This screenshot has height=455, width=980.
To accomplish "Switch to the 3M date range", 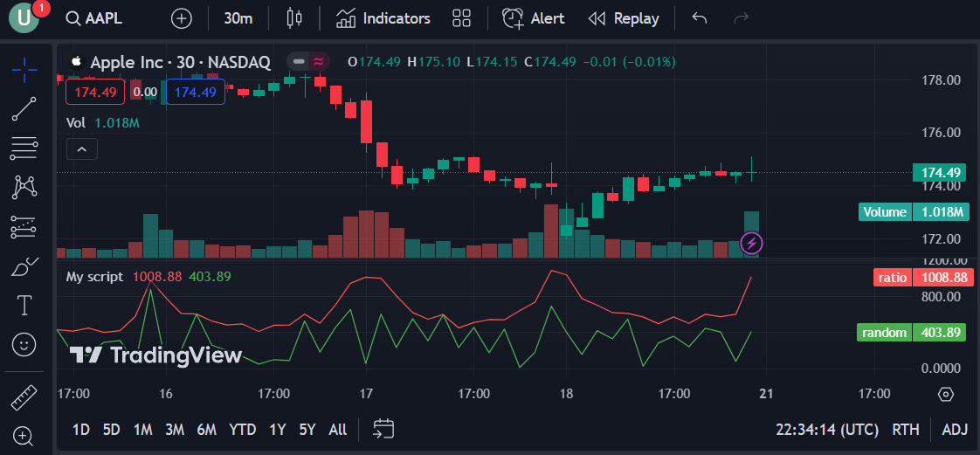I will 175,430.
